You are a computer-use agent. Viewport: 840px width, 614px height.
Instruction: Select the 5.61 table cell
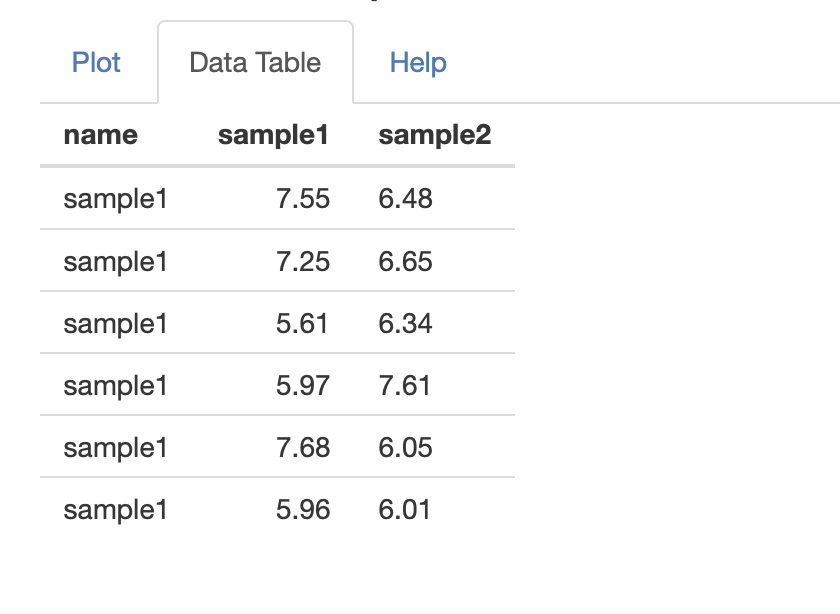[x=303, y=324]
